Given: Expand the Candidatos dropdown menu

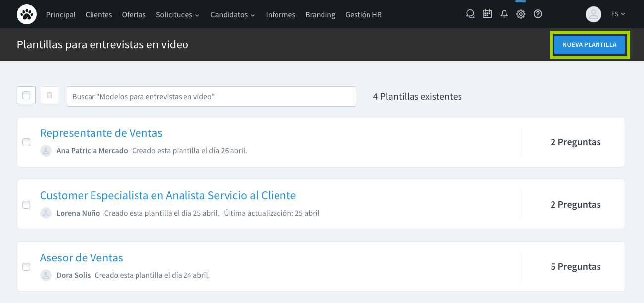Looking at the screenshot, I should coord(232,15).
